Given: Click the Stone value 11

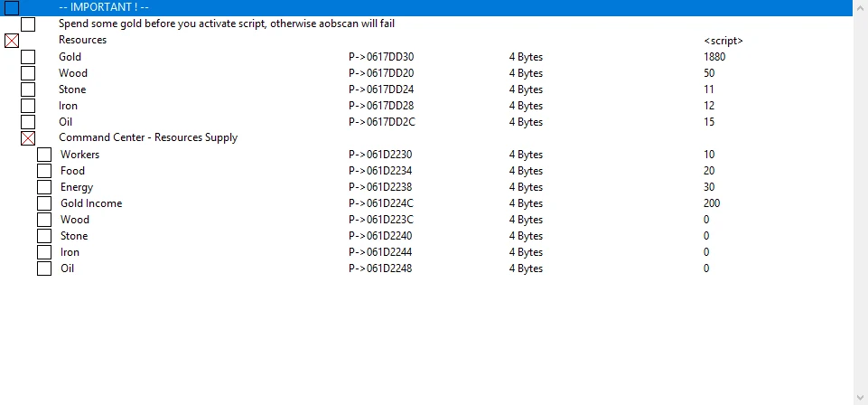Looking at the screenshot, I should pos(708,89).
